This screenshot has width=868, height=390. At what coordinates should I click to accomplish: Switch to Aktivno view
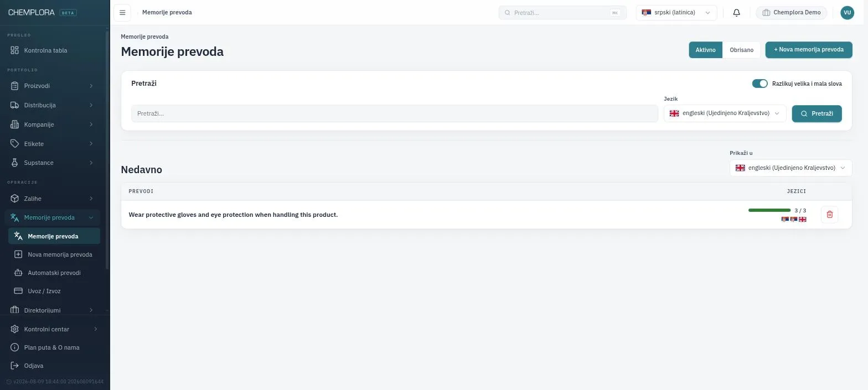705,50
